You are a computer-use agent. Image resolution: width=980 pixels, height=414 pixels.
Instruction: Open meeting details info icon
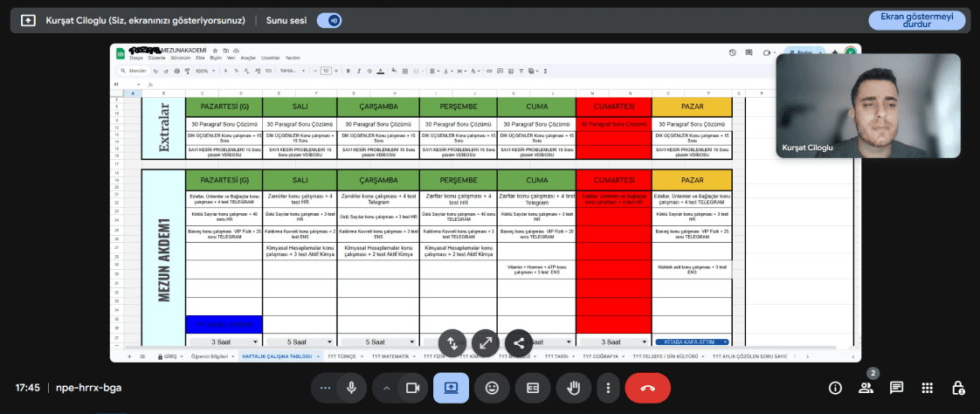835,388
